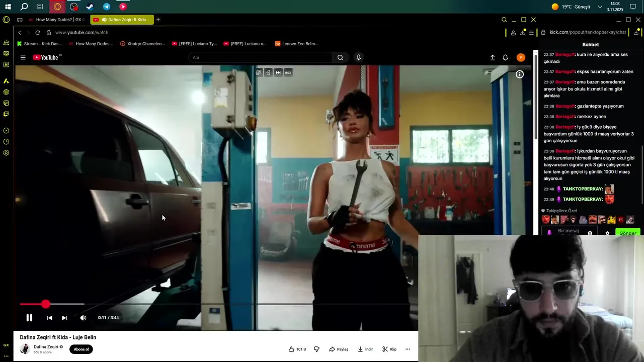Viewport: 644px width, 362px height.
Task: Open Windows Start menu
Action: coord(8,7)
